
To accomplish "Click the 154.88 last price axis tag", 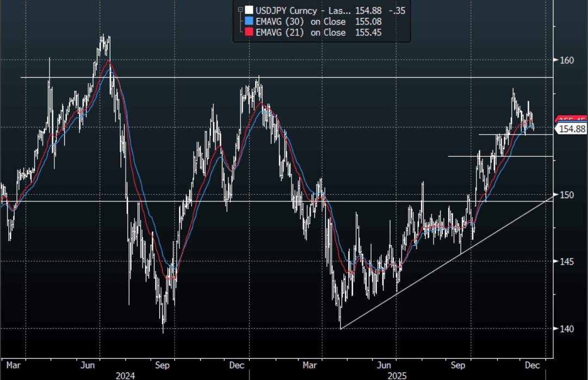I will point(571,129).
